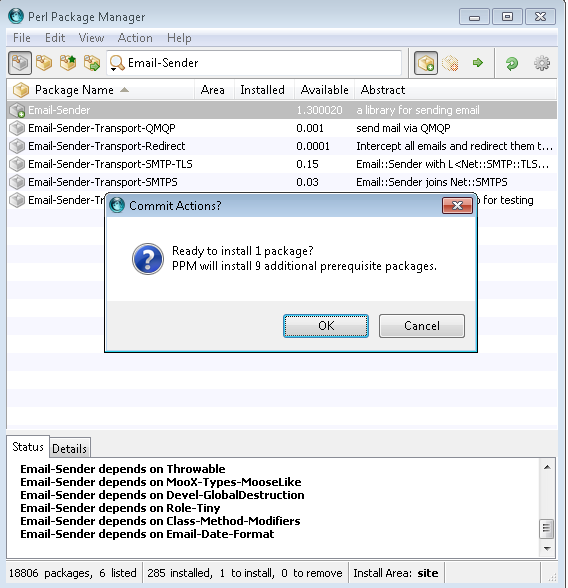Click the package icon of Email-Sender-Transport-SMTP-TLS
This screenshot has height=588, width=568.
[x=17, y=164]
